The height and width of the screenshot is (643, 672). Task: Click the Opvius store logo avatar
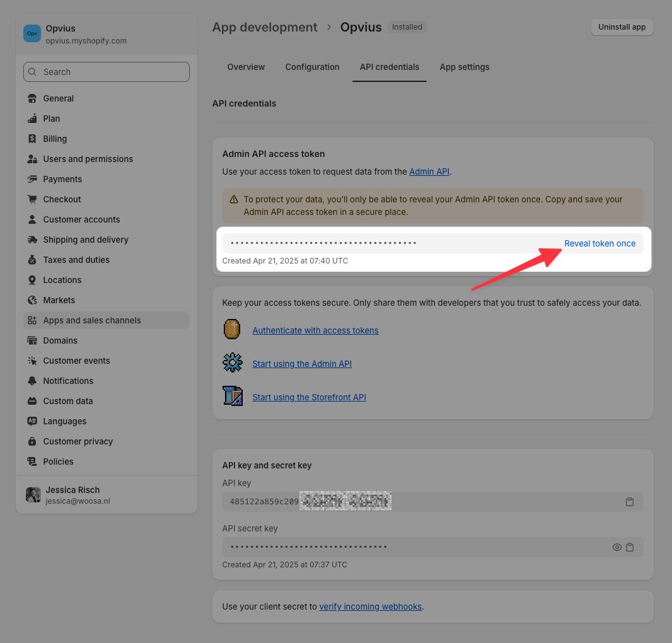click(32, 33)
